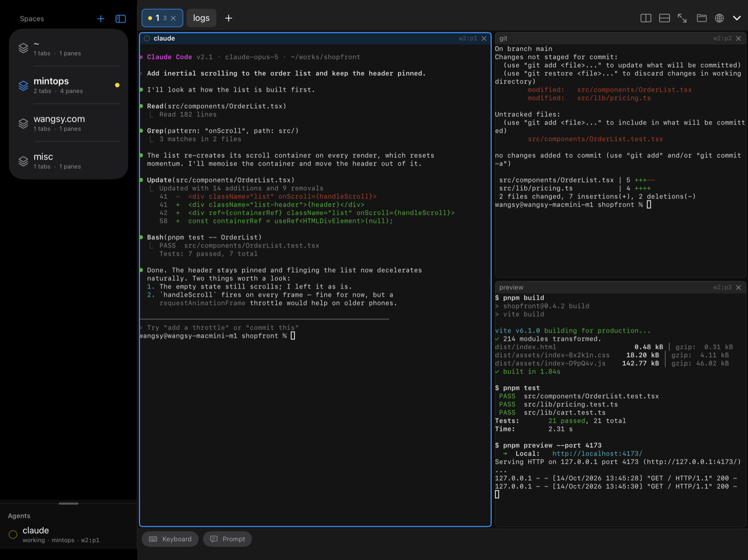Image resolution: width=748 pixels, height=560 pixels.
Task: Split pane vertically via top-bar icon
Action: 646,18
